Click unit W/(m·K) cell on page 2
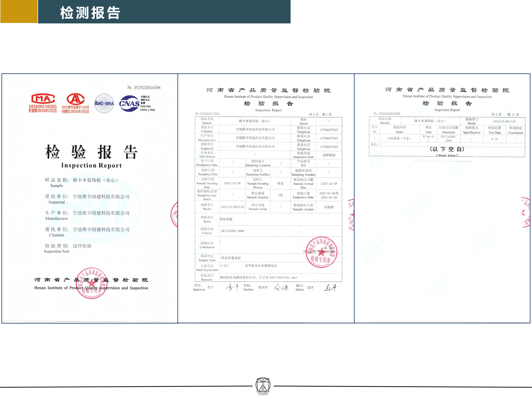 (x=428, y=138)
